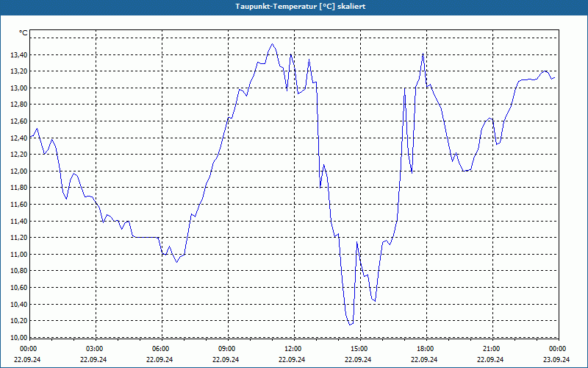This screenshot has height=368, width=588.
Task: Click the 11,40 y-axis label
Action: click(19, 222)
